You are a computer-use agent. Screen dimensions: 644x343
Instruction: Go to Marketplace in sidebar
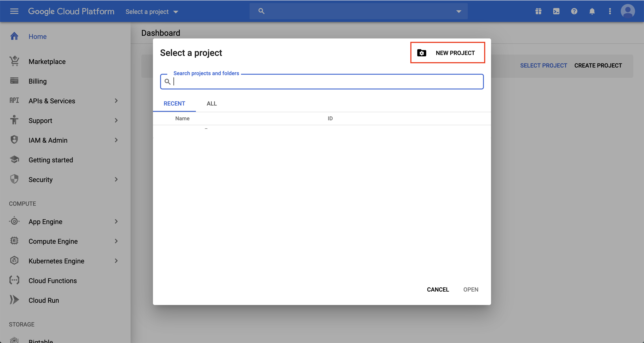(x=47, y=61)
